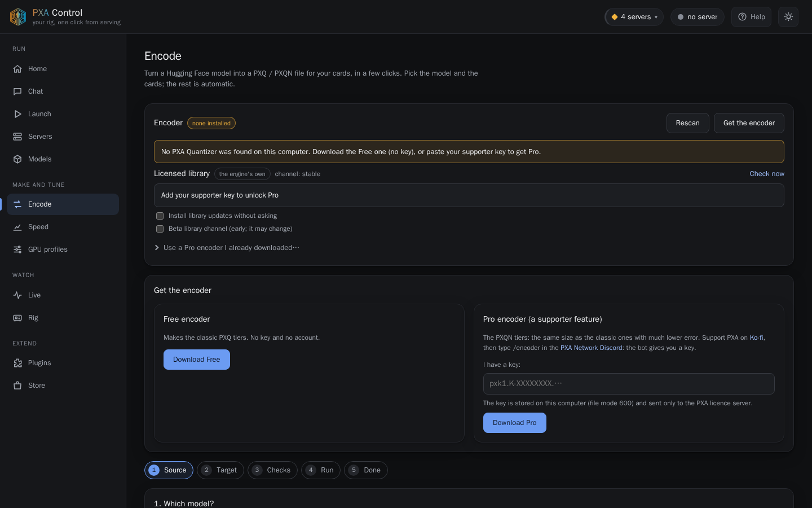Tick the Beta library channel checkbox

pyautogui.click(x=160, y=229)
